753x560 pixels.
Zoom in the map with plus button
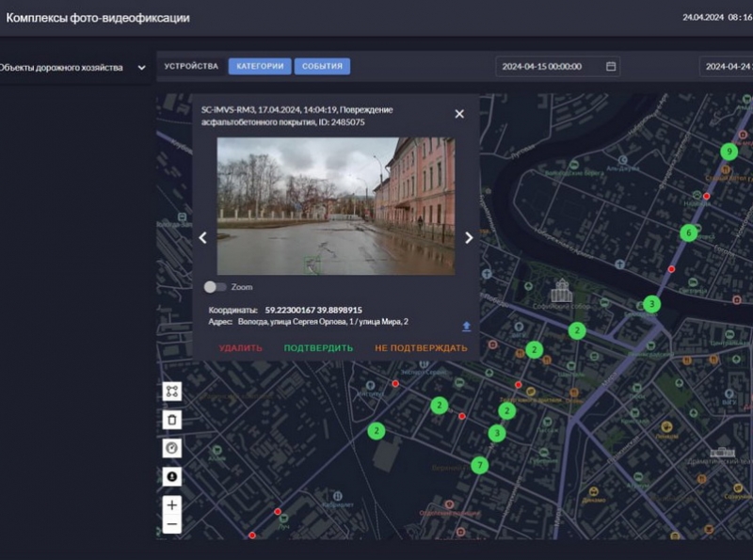pyautogui.click(x=171, y=505)
